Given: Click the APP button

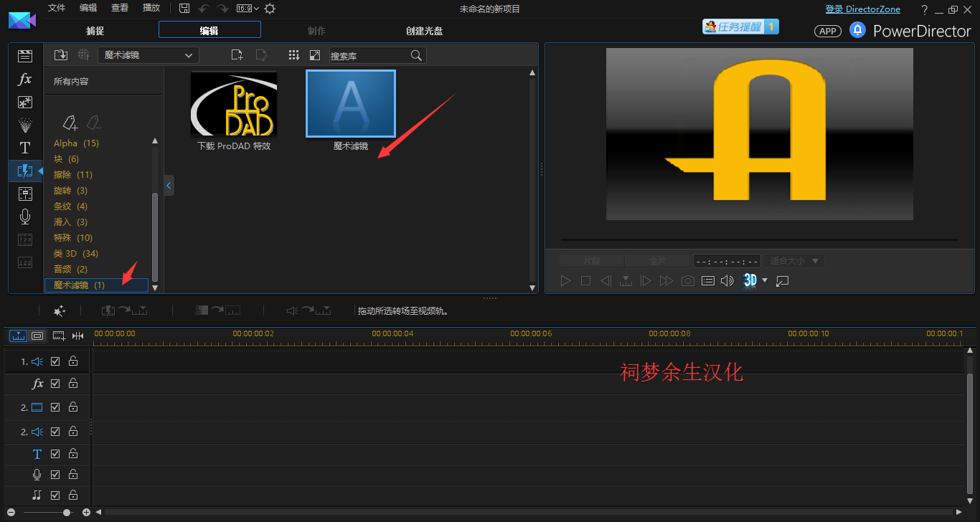Looking at the screenshot, I should [x=828, y=31].
